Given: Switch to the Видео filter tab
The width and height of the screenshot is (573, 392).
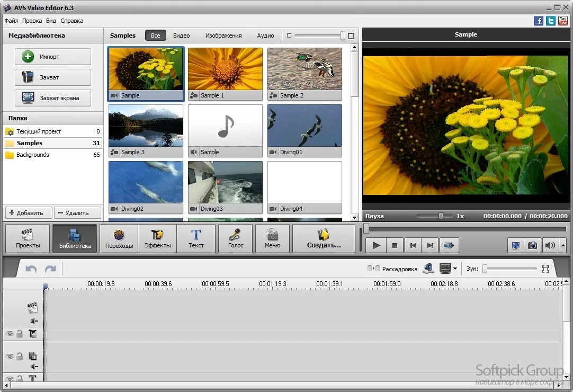Looking at the screenshot, I should click(x=181, y=35).
